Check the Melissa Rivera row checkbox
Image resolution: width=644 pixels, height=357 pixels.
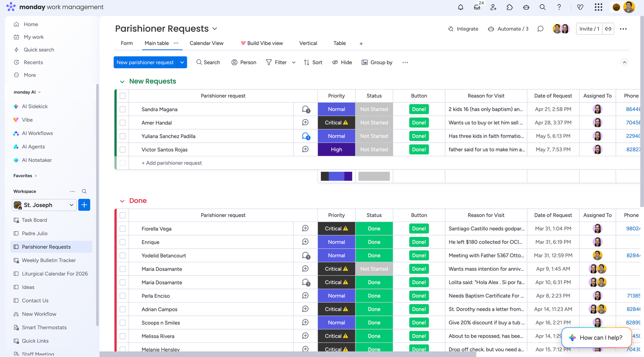[x=123, y=336]
